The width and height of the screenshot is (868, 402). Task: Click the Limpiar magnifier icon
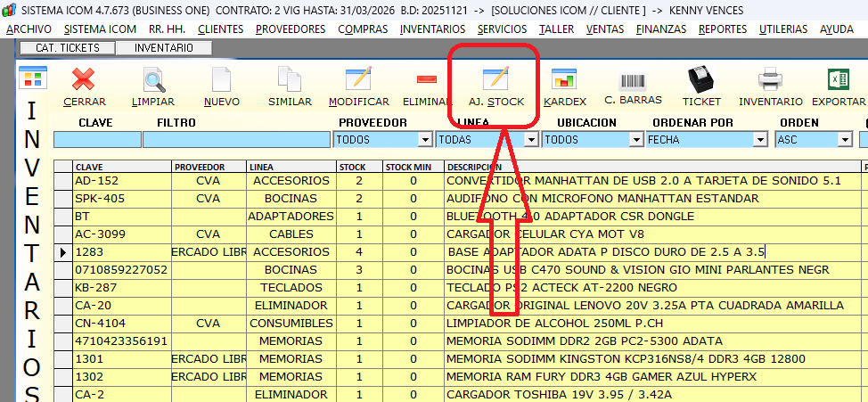coord(153,80)
